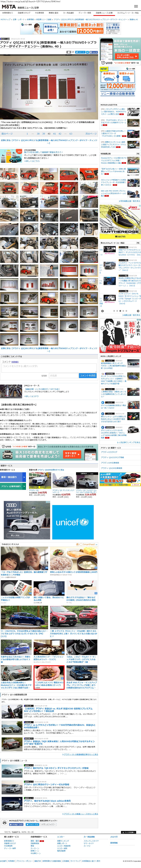Image resolution: width=141 pixels, height=868 pixels.
Task: Show the previous photo with left arrow
Action: point(3,86)
